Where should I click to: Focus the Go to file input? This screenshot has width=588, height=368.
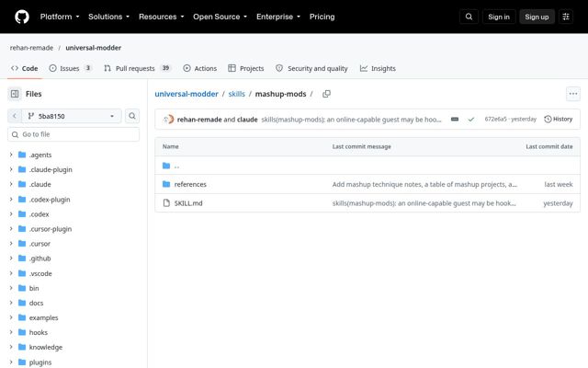[73, 134]
